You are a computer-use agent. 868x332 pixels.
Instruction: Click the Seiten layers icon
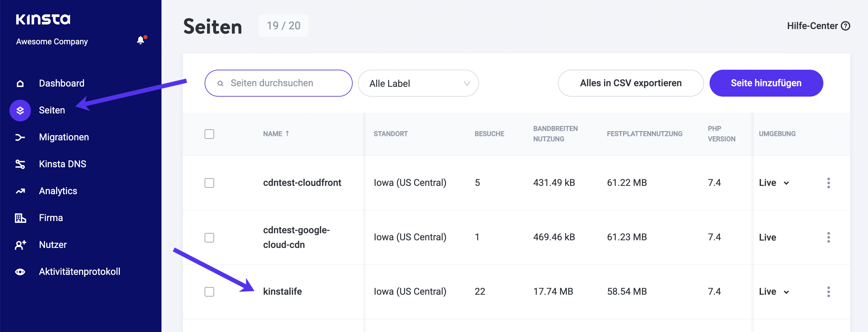[20, 110]
